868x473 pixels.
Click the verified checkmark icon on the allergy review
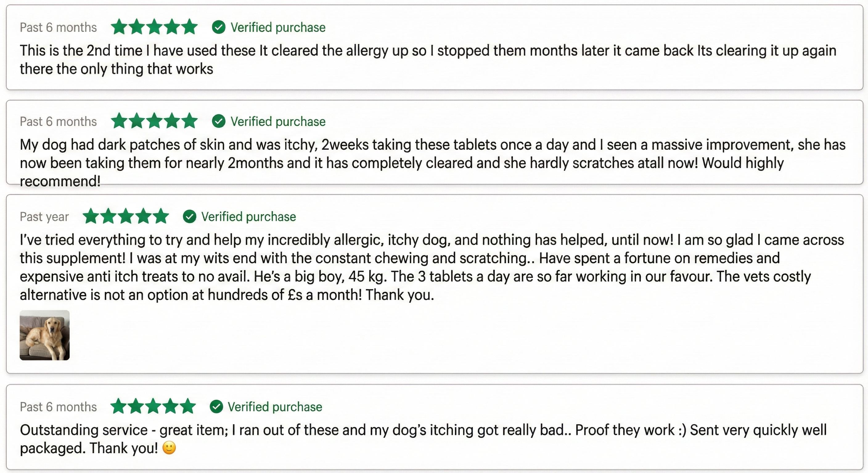[x=219, y=27]
